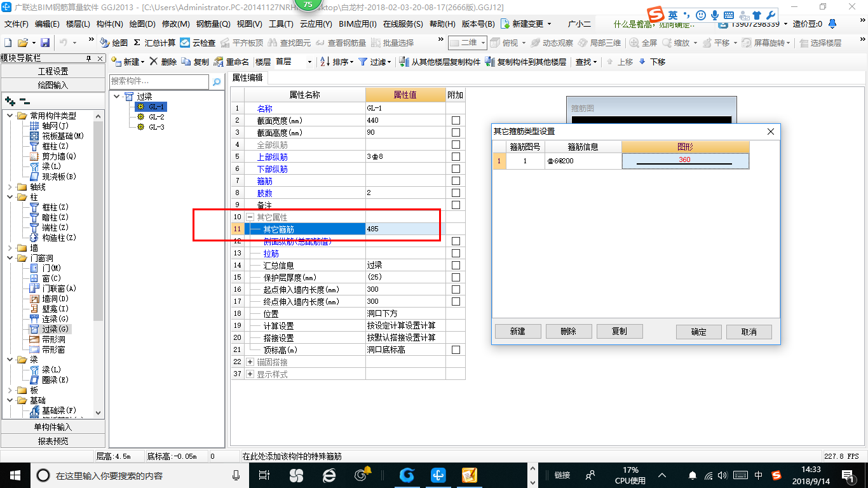Run 云检查 cloud check

tap(198, 43)
